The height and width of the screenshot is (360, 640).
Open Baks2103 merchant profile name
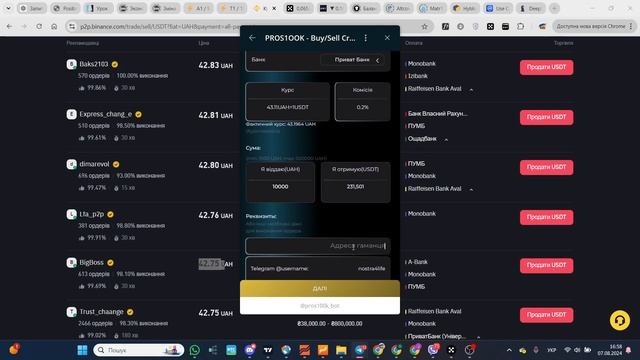93,64
